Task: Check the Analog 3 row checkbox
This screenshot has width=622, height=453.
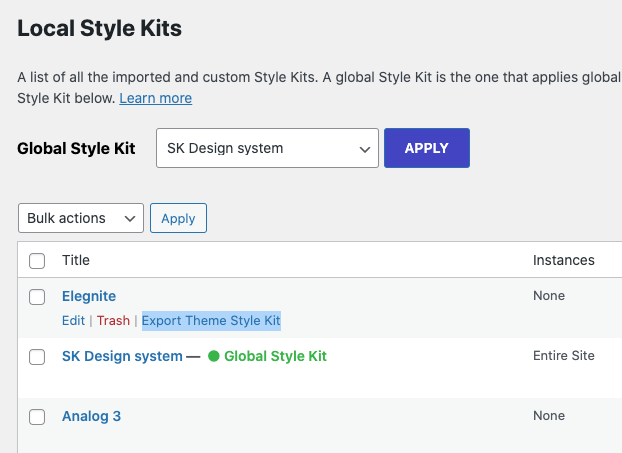Action: pyautogui.click(x=37, y=417)
